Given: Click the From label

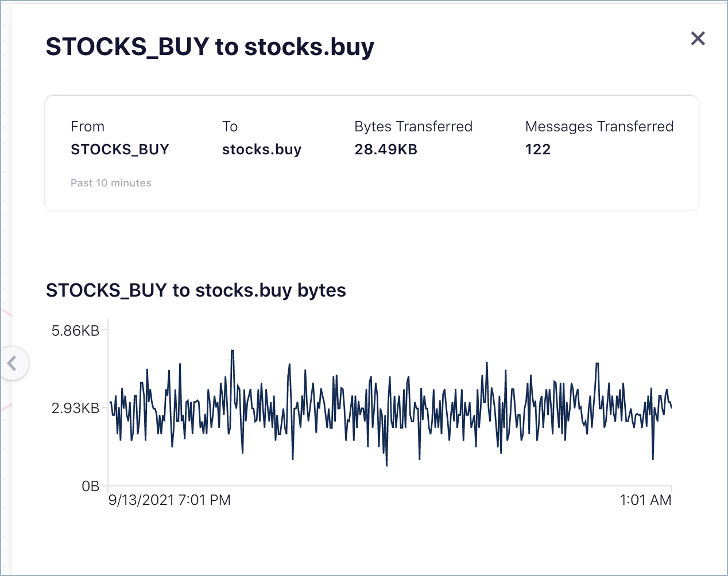Looking at the screenshot, I should 87,126.
